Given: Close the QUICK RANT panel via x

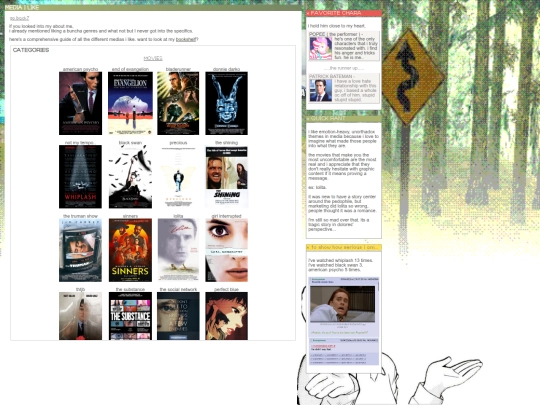Looking at the screenshot, I should tap(308, 118).
